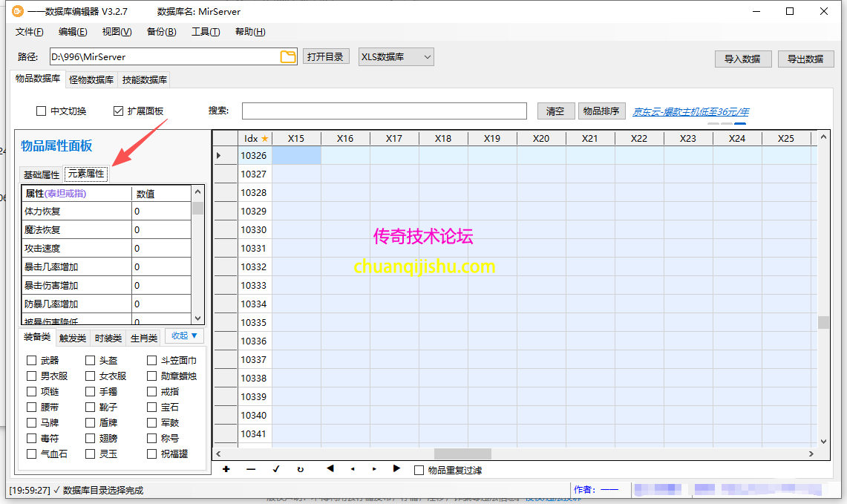Jump to last record with the rightmost arrow

click(x=396, y=470)
